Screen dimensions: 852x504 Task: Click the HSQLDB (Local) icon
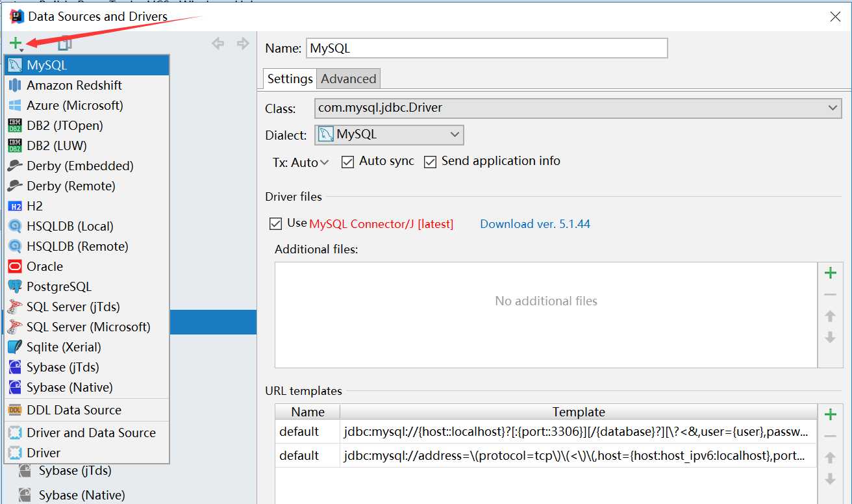tap(15, 226)
